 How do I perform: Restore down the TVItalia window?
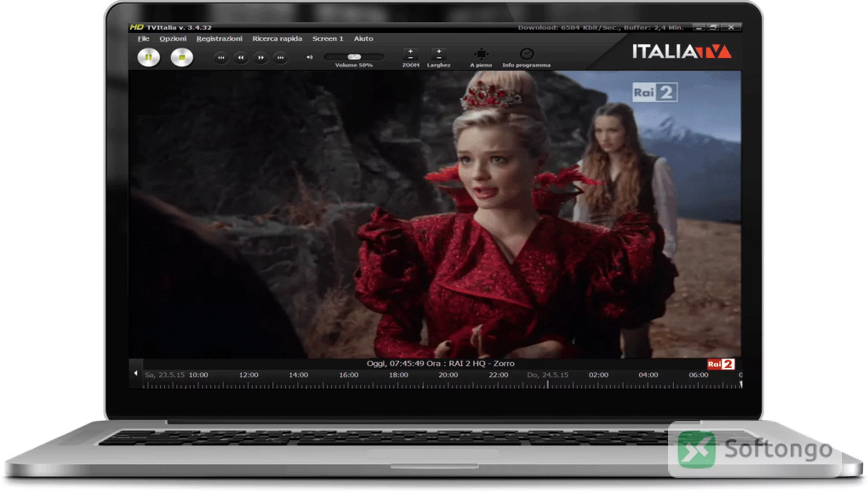click(x=713, y=28)
